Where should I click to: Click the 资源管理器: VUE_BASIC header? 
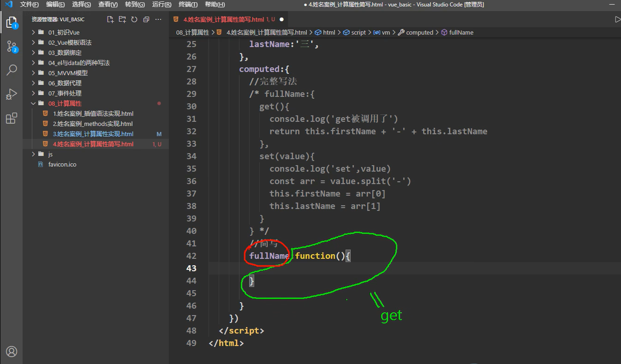(x=58, y=19)
